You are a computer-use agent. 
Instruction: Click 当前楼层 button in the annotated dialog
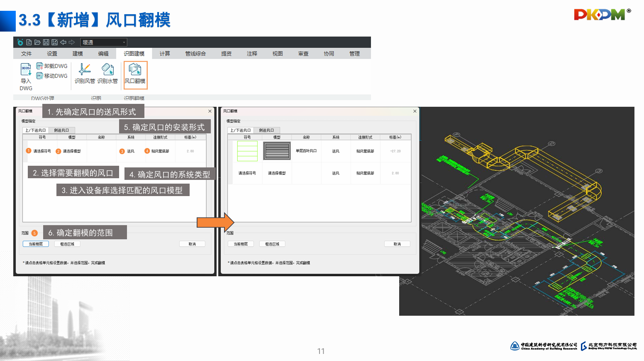pos(36,244)
